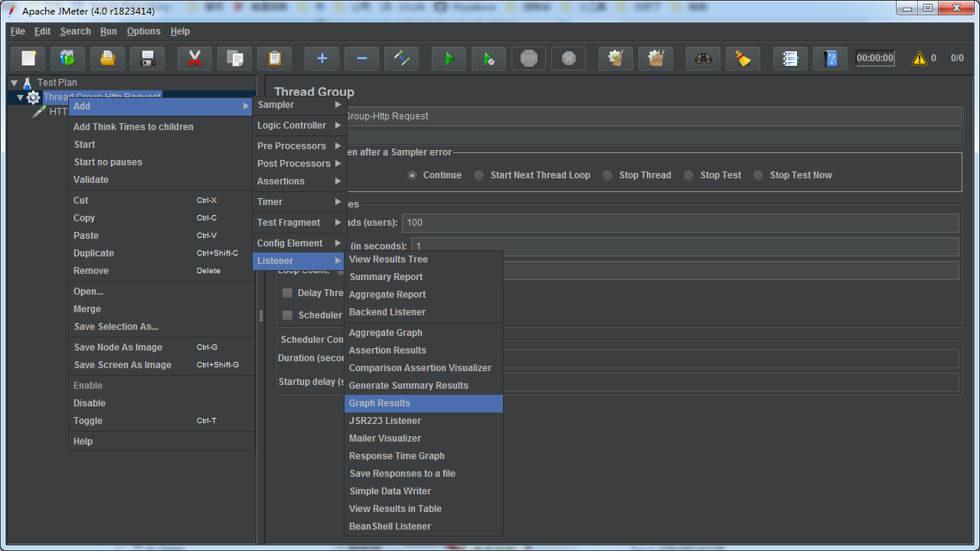980x551 pixels.
Task: Select Add Think Times to children
Action: (162, 127)
